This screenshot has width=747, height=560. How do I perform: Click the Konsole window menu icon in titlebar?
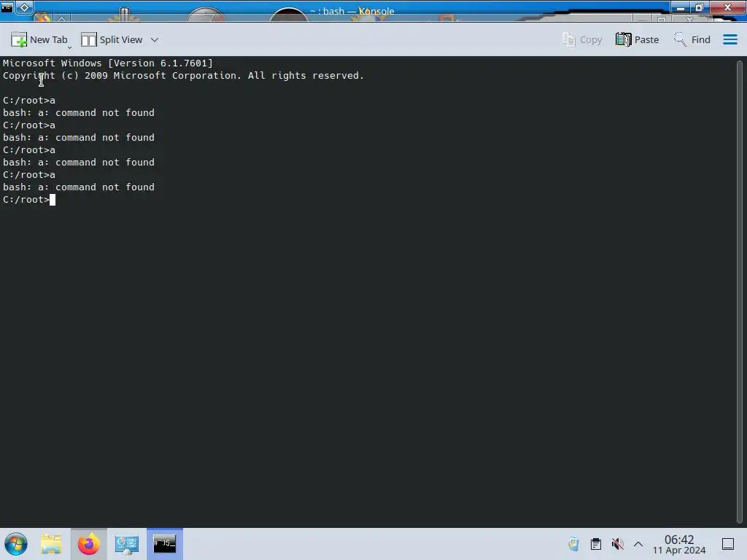[7, 7]
